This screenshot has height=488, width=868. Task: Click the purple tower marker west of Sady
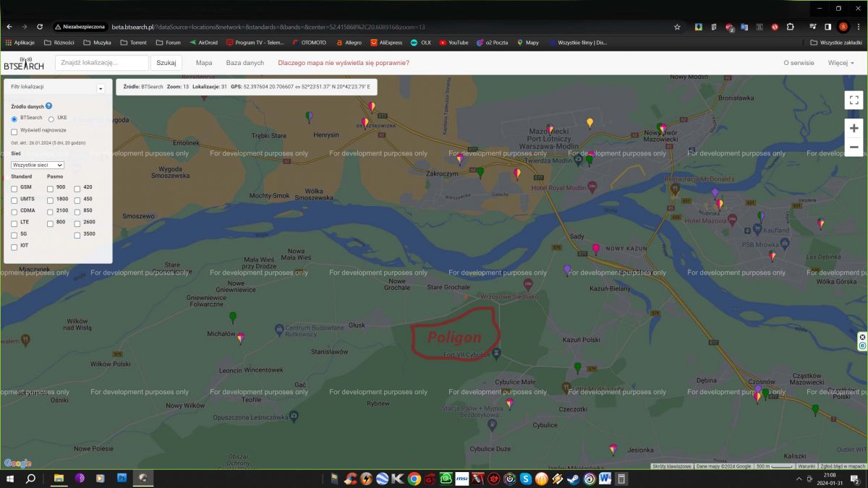(567, 270)
